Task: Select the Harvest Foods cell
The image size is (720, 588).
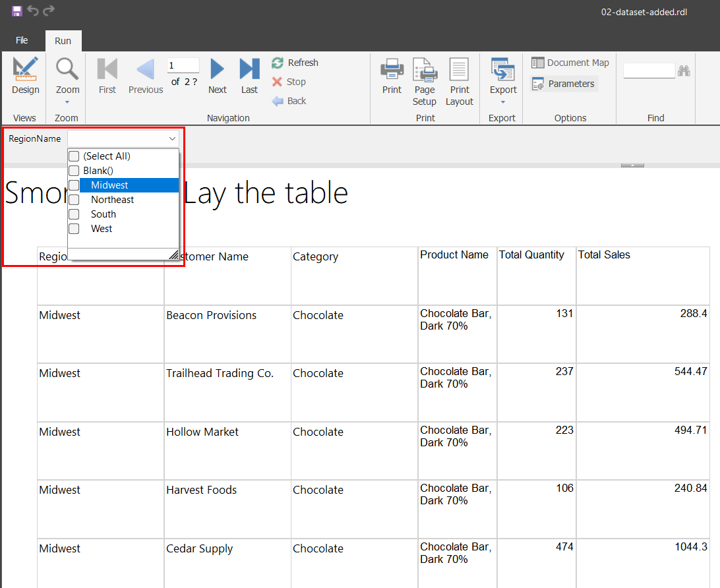Action: [x=227, y=509]
